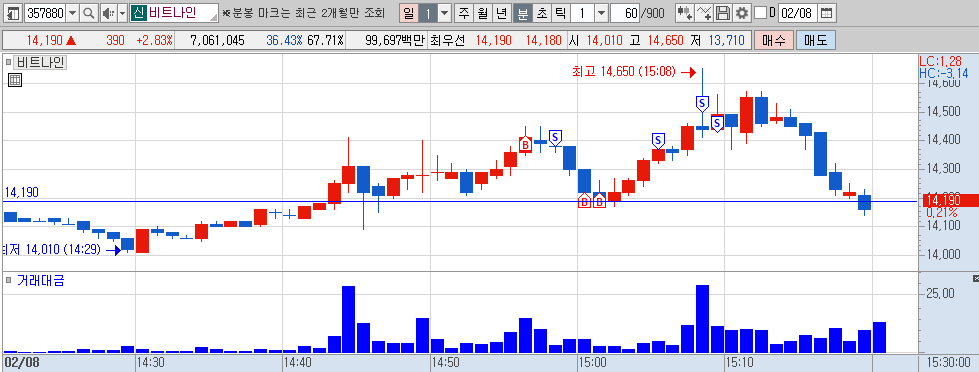Click the low price 13,710 next to 저
This screenshot has height=372, width=979.
tap(726, 41)
